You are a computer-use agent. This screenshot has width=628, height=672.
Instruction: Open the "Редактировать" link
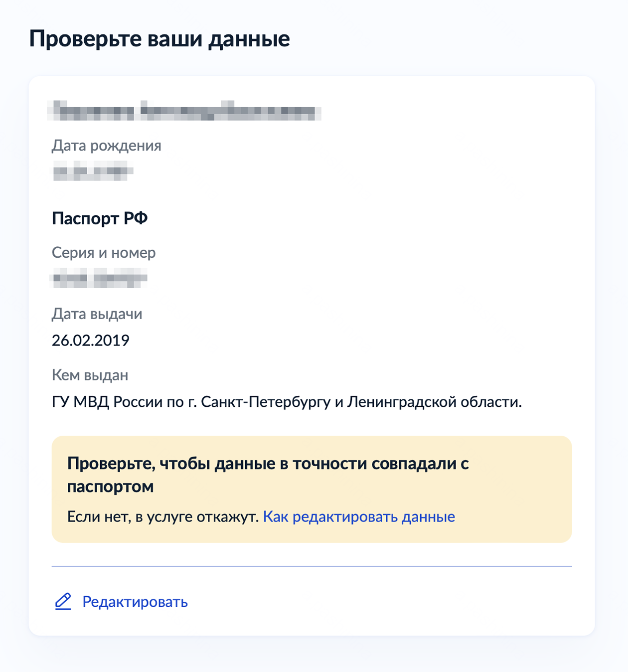(135, 602)
